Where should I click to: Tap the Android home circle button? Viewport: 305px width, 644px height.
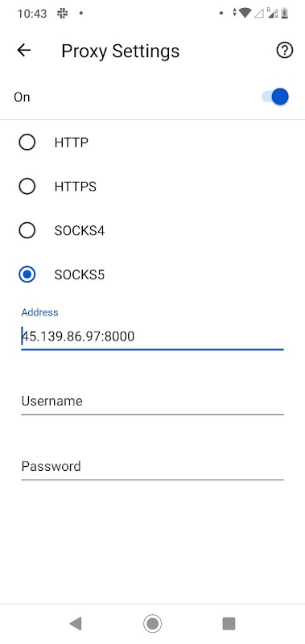click(x=152, y=623)
